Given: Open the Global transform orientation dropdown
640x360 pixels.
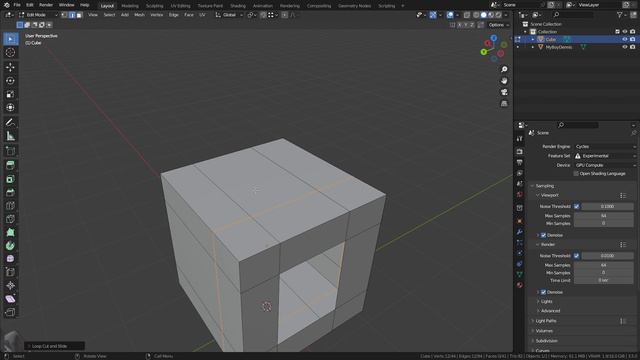Looking at the screenshot, I should [229, 15].
